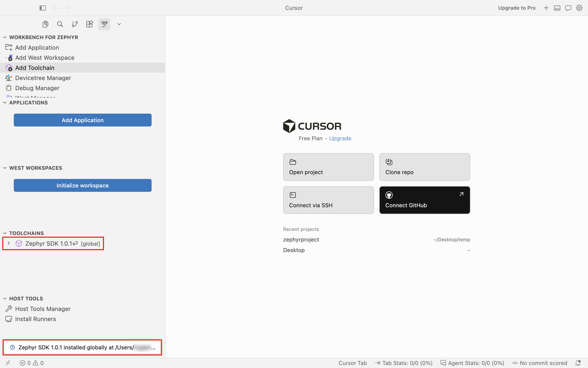
Task: Click the Zephyr SDK installed notification
Action: 82,347
